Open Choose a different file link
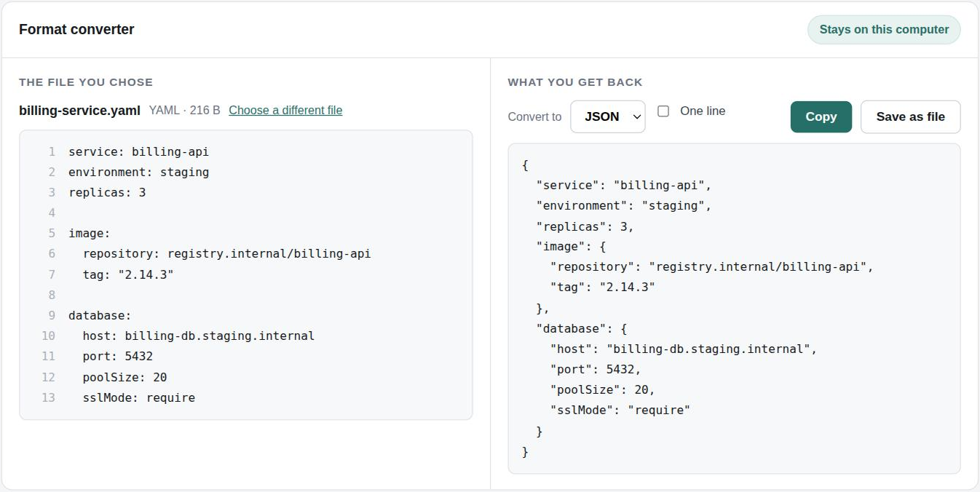 (x=285, y=110)
